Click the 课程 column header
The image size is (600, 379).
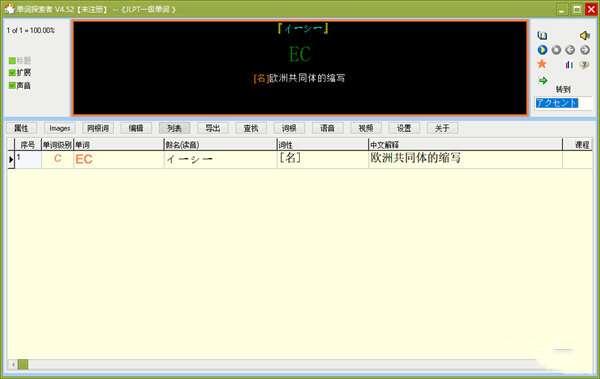tap(578, 145)
